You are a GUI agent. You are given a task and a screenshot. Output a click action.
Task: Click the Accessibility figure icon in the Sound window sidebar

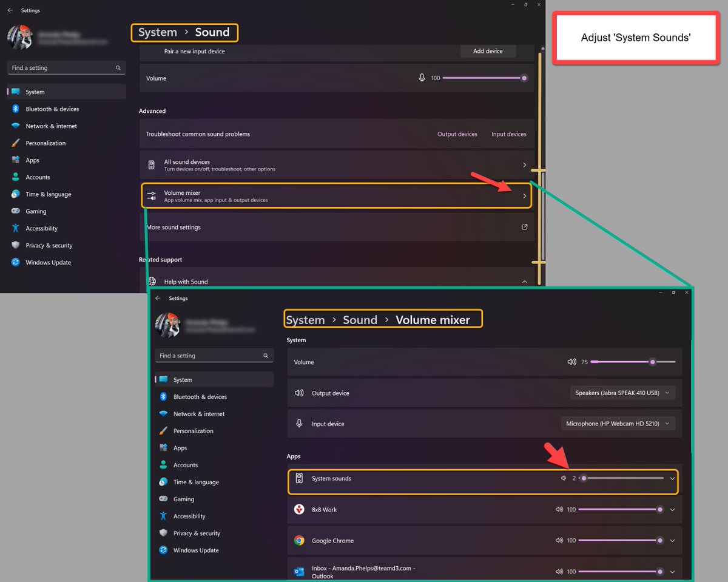[x=15, y=228]
